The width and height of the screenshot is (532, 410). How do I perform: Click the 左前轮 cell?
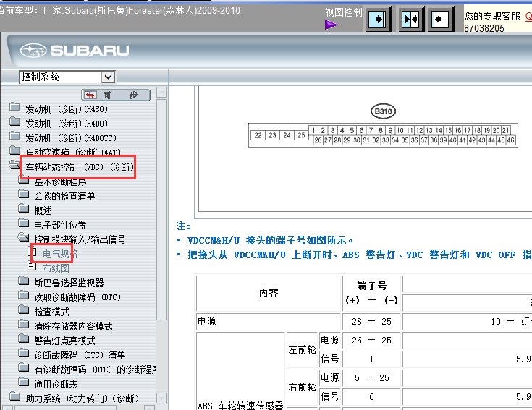[302, 349]
